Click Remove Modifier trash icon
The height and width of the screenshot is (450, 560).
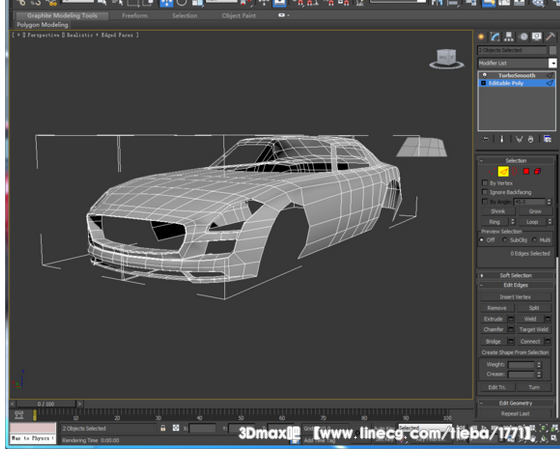531,139
